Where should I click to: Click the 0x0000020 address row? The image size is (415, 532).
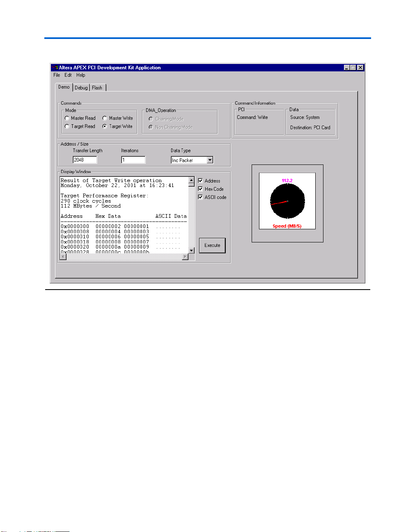tap(120, 247)
